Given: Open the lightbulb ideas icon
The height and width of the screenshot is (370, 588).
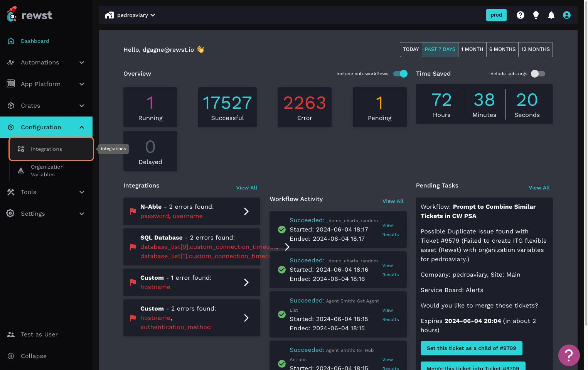Looking at the screenshot, I should [536, 15].
